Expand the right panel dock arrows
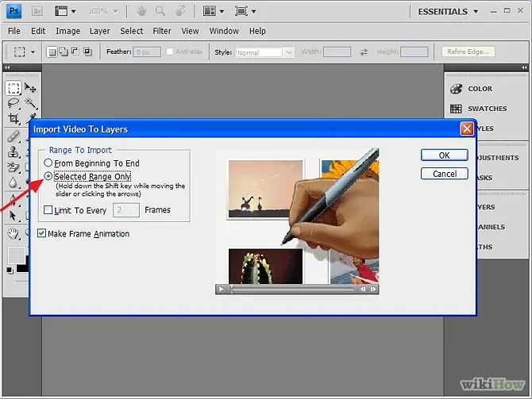Image resolution: width=532 pixels, height=399 pixels. (x=525, y=67)
